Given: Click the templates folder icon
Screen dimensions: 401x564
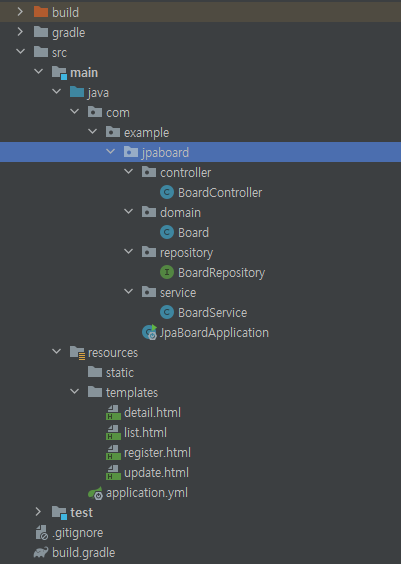Looking at the screenshot, I should 95,392.
